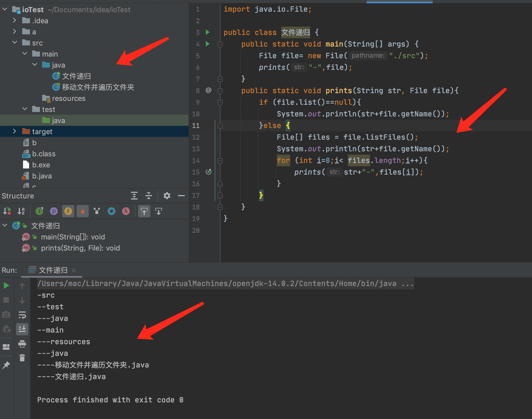This screenshot has width=532, height=419.
Task: Toggle autoscroll to source
Action: [x=144, y=211]
